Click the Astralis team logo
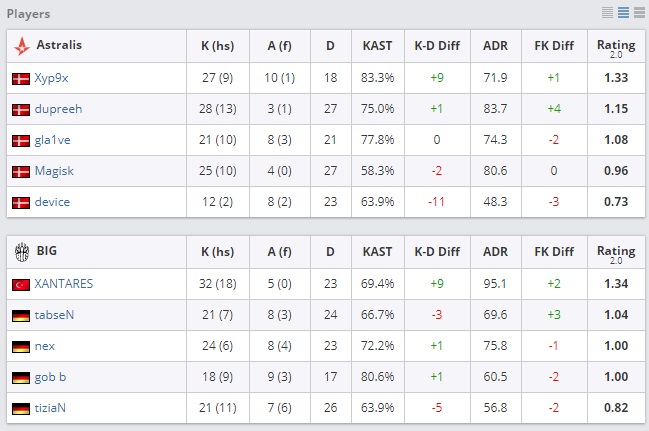Viewport: 649px width, 431px height. pos(21,46)
